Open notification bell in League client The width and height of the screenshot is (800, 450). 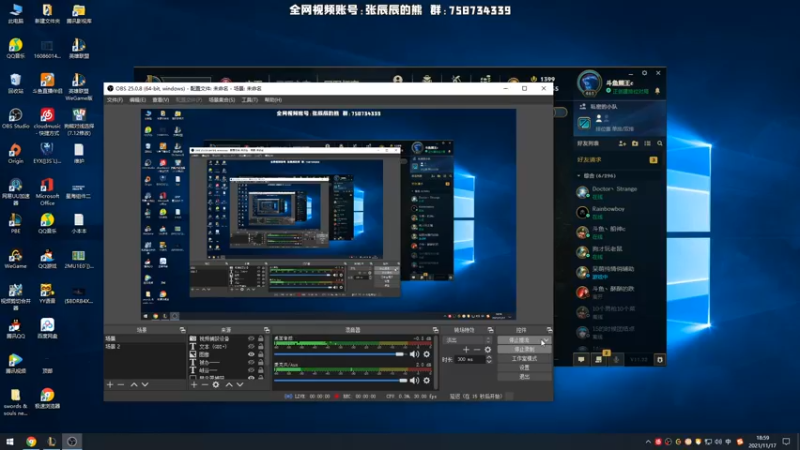[x=657, y=91]
